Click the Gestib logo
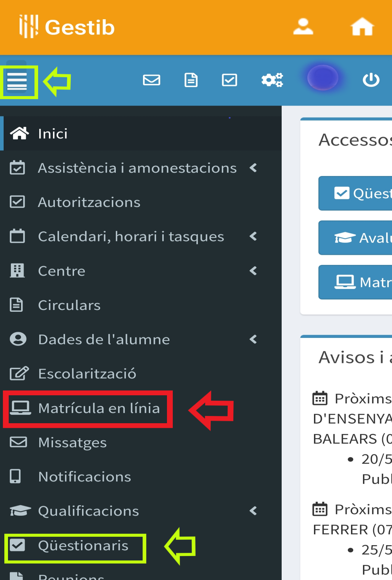Viewport: 392px width, 580px height. tap(67, 27)
